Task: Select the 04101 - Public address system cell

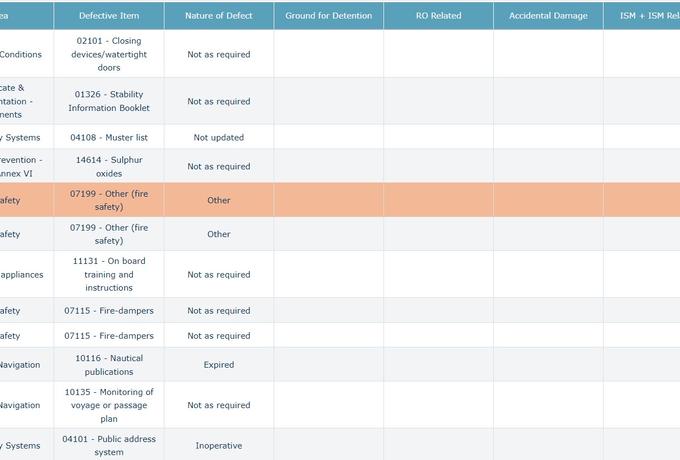Action: point(109,446)
